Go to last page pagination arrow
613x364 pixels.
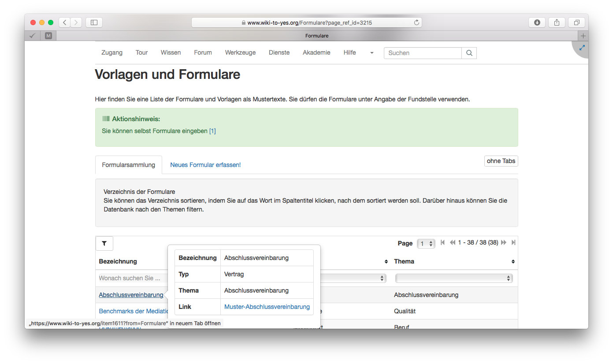coord(513,243)
